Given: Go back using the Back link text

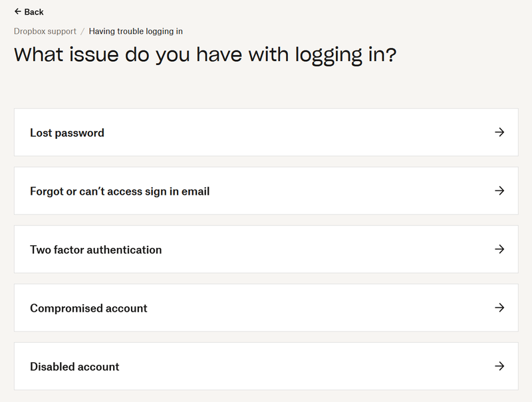Looking at the screenshot, I should click(x=34, y=12).
